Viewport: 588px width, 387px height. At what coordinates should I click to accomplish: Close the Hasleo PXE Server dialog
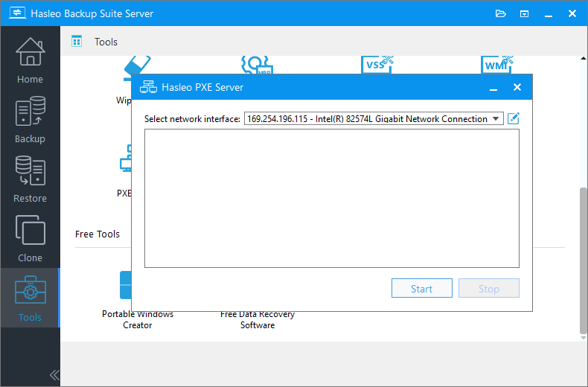(517, 87)
